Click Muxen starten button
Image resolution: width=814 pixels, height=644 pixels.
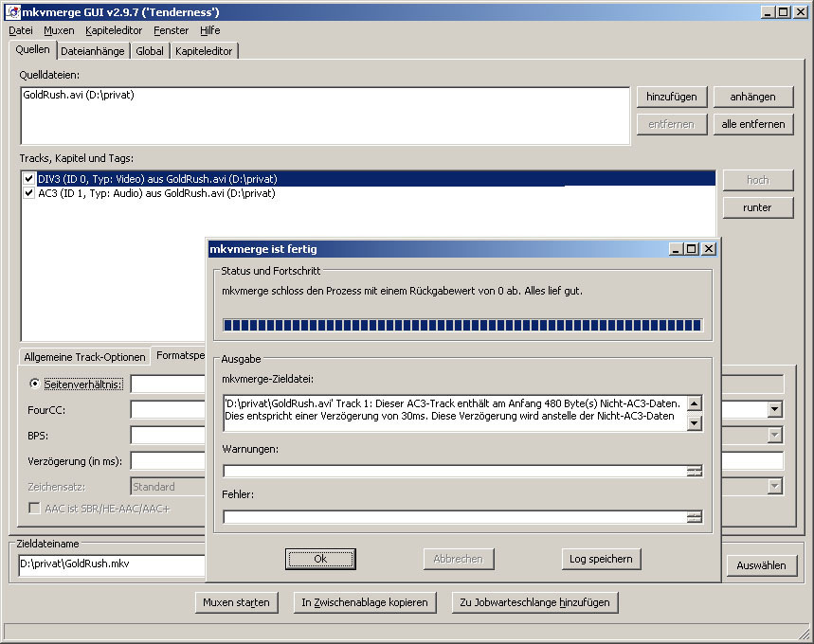coord(236,602)
